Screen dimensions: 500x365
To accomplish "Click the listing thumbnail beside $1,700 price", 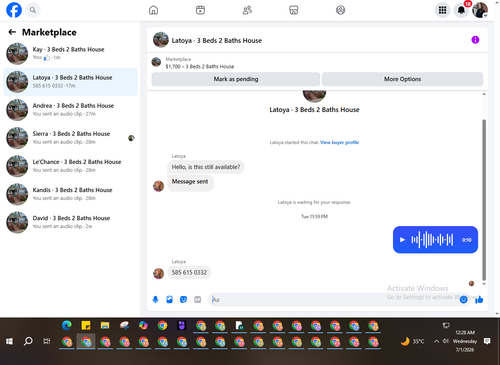I will (x=156, y=62).
